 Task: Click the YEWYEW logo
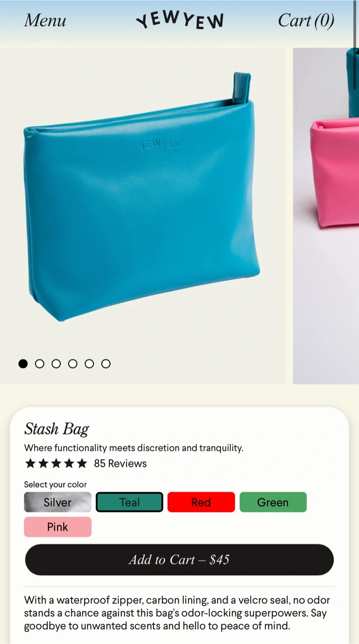click(x=180, y=21)
